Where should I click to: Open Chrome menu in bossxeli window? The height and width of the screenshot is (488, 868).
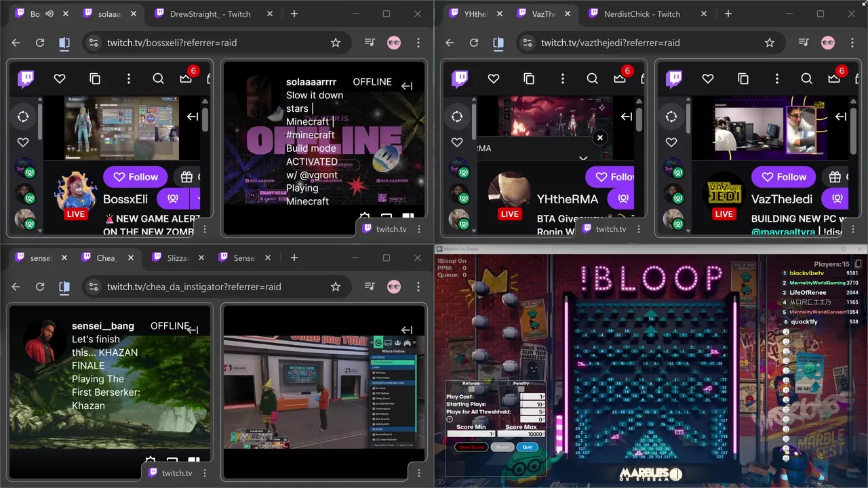[x=418, y=43]
